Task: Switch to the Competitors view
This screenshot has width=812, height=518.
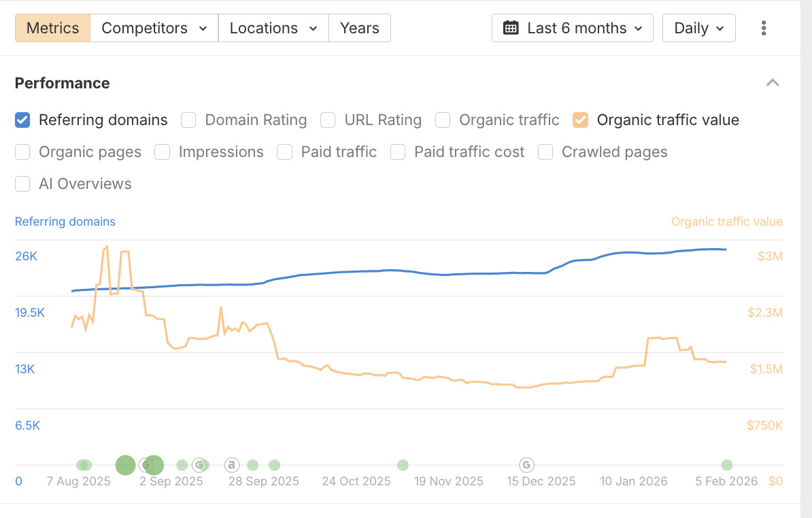Action: (x=153, y=28)
